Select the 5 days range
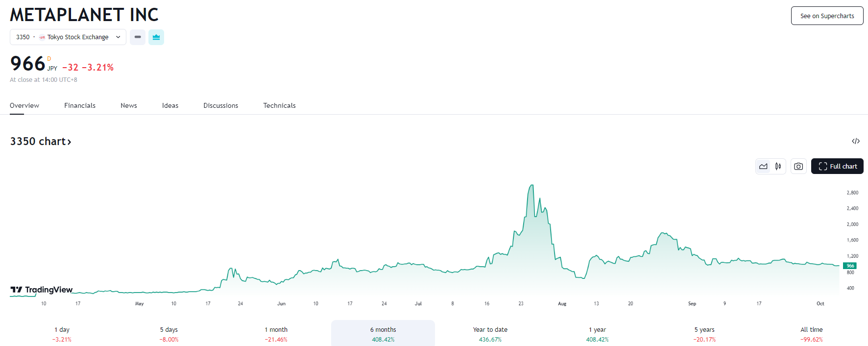Screen dimensions: 868x346 click(x=169, y=334)
